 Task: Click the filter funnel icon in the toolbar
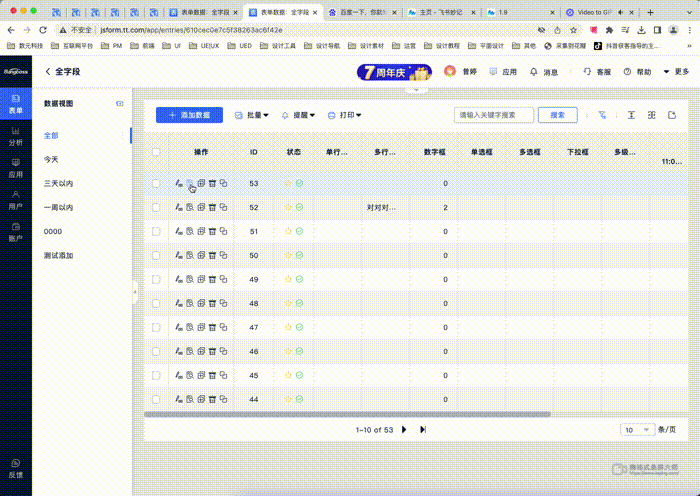602,115
